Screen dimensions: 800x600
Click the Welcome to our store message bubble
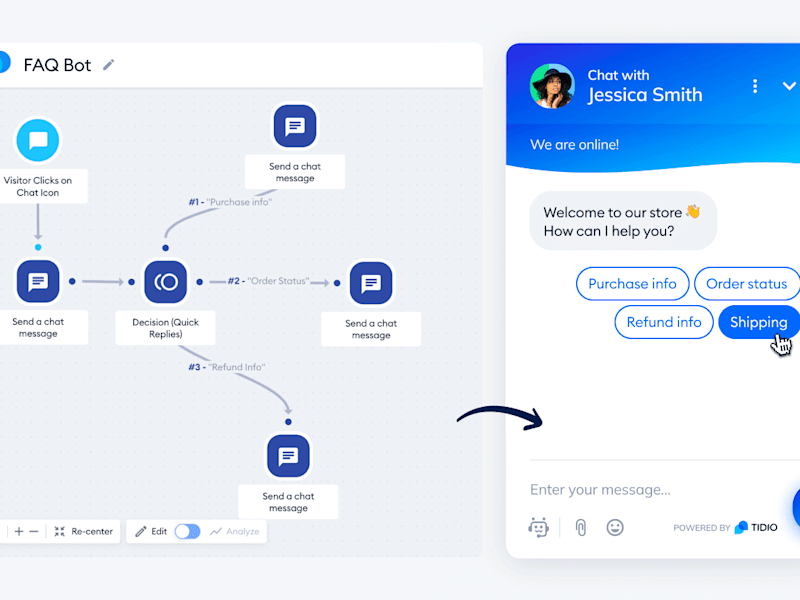click(x=623, y=221)
